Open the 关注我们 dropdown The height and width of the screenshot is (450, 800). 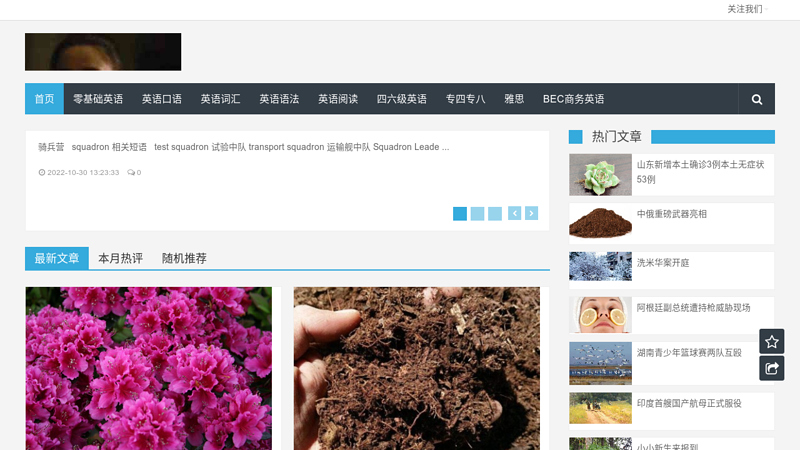(x=747, y=9)
